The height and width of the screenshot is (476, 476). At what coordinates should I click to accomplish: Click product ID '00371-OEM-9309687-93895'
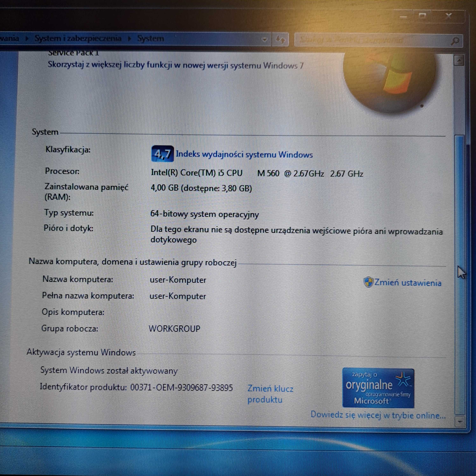coord(181,388)
